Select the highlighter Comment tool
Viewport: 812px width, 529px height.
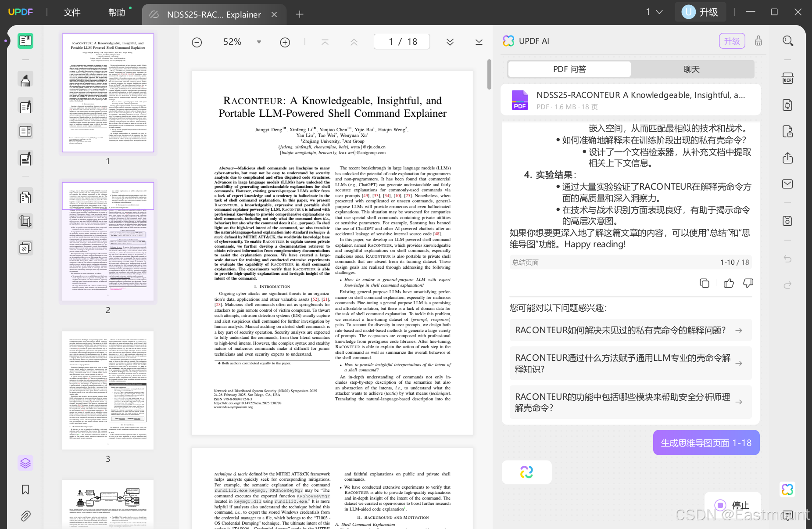tap(25, 79)
